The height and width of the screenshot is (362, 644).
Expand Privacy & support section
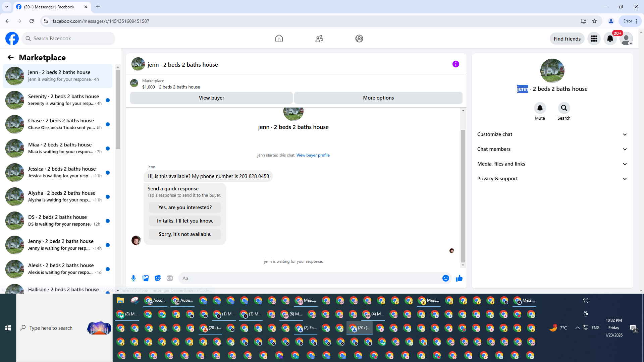coord(552,179)
